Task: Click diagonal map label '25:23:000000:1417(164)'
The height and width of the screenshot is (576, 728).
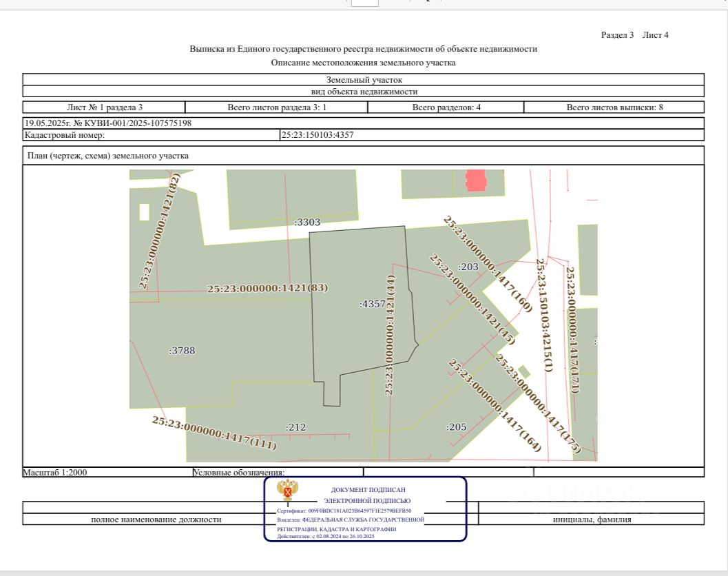Action: coord(495,406)
